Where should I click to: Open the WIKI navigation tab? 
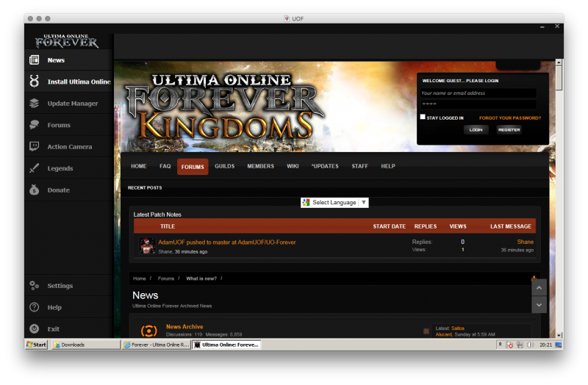tap(293, 166)
